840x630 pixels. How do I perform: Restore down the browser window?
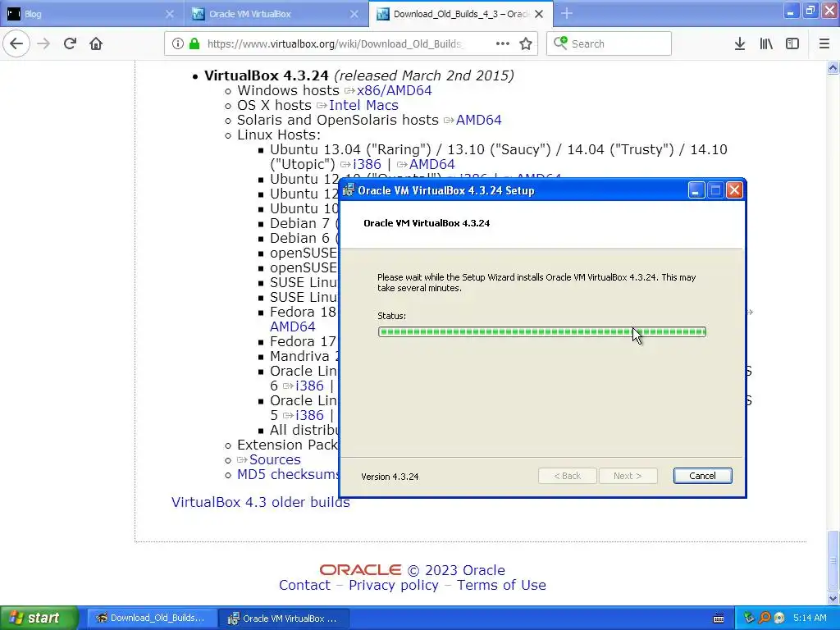pyautogui.click(x=810, y=11)
